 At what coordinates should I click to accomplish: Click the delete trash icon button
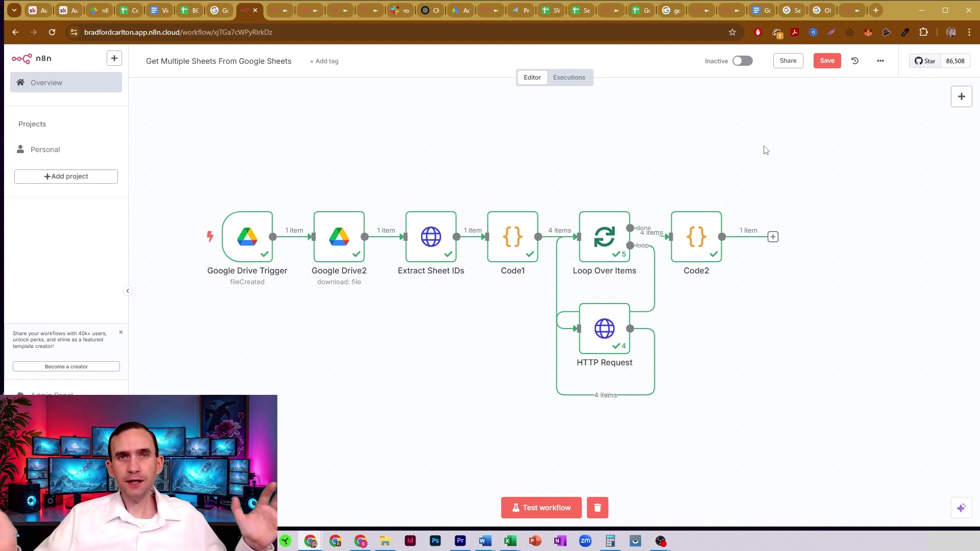597,508
